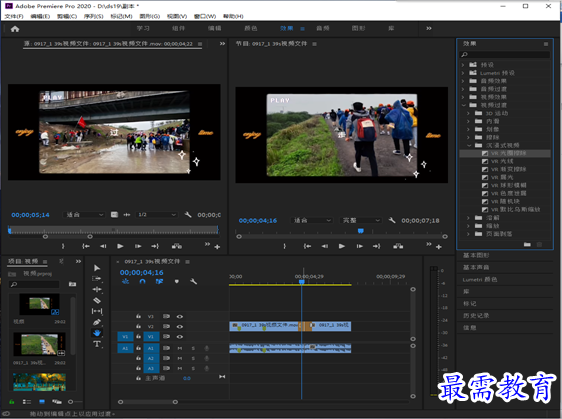Expand the 3D motion transitions folder
Image resolution: width=562 pixels, height=419 pixels.
tap(468, 113)
